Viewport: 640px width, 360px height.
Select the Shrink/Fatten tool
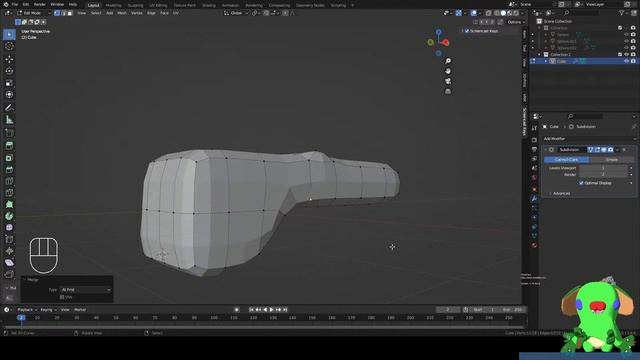(9, 251)
